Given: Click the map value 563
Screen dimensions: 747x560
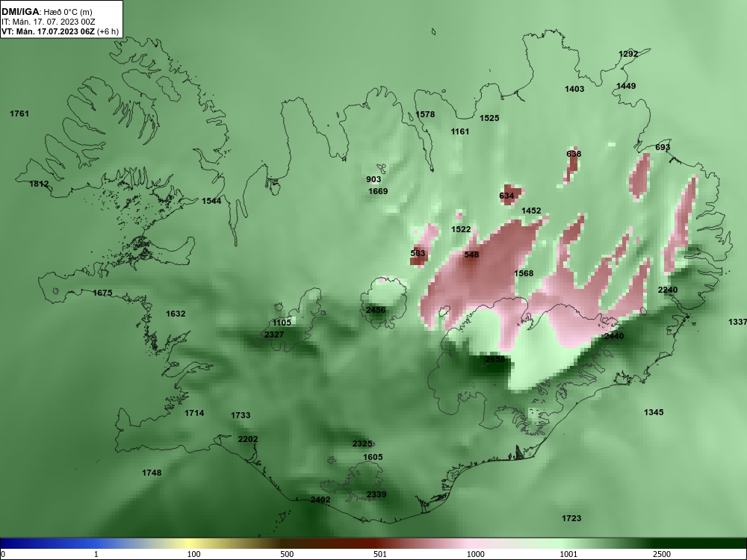Looking at the screenshot, I should coord(418,253).
